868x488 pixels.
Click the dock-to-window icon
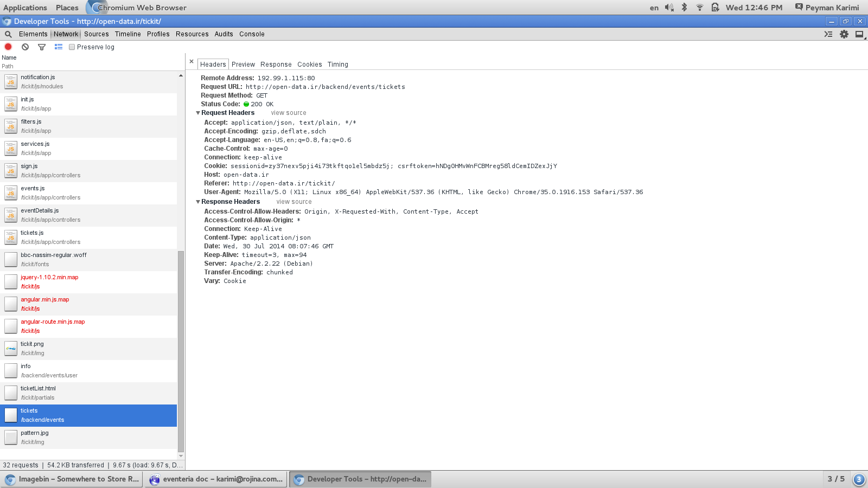(859, 34)
